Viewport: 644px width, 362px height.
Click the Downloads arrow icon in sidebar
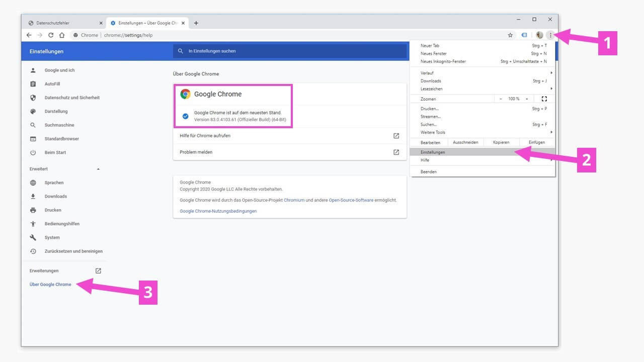pos(33,196)
